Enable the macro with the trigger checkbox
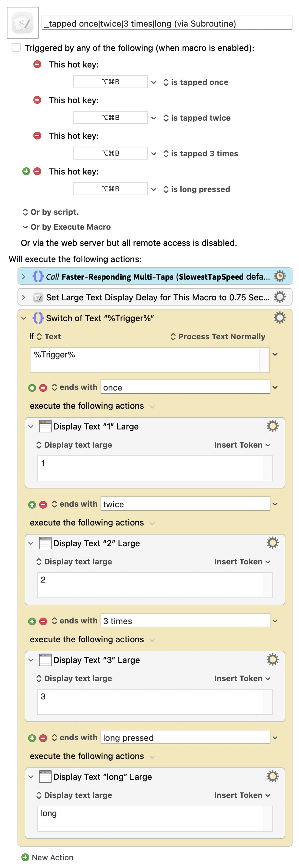 click(x=16, y=47)
